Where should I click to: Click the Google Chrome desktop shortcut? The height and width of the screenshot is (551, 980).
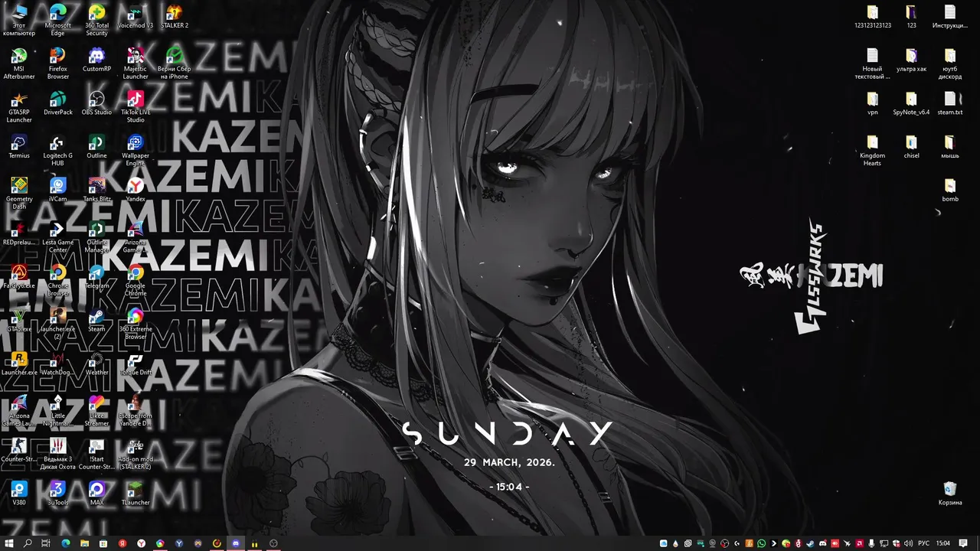tap(136, 282)
